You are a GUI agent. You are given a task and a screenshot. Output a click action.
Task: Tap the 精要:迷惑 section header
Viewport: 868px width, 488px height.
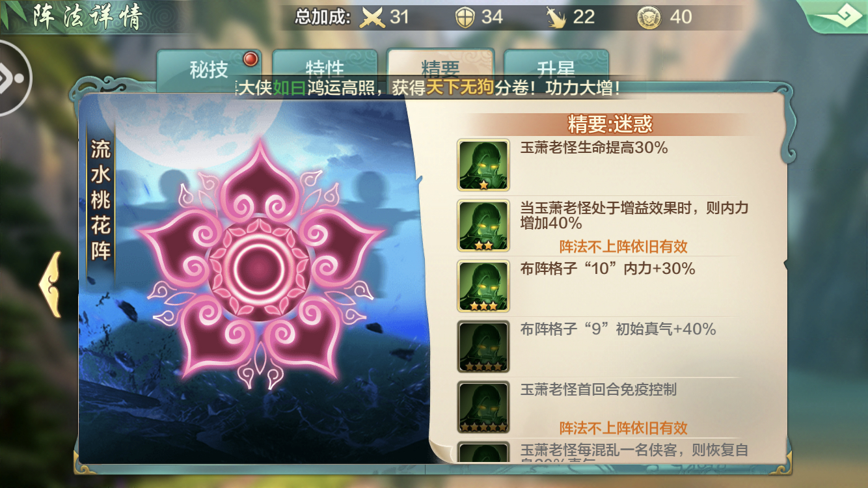tap(610, 124)
